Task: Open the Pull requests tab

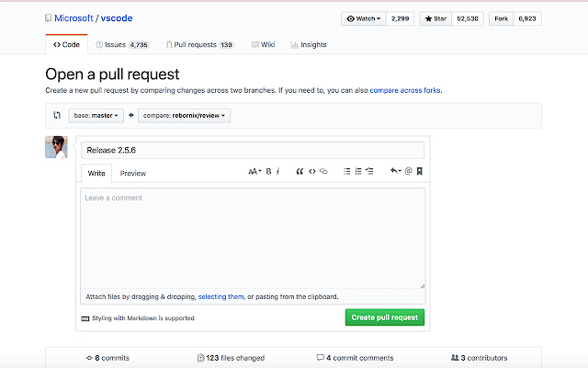Action: click(x=200, y=45)
